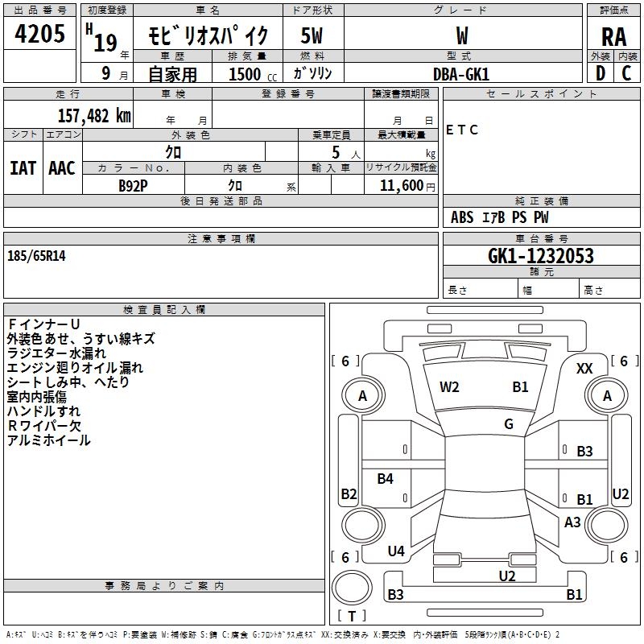Click the inspector note ラジエター水漏れ
This screenshot has width=644, height=644.
tap(56, 353)
